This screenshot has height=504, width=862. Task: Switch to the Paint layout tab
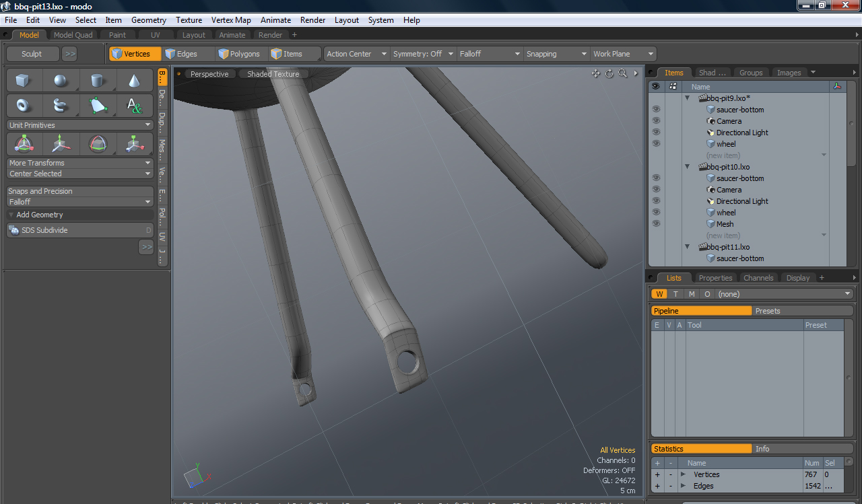[117, 35]
